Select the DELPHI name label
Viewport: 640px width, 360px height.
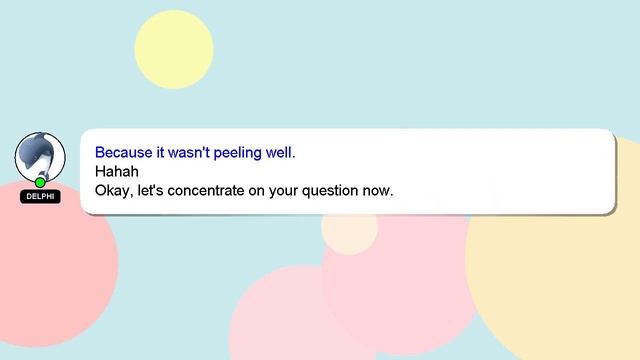[40, 196]
